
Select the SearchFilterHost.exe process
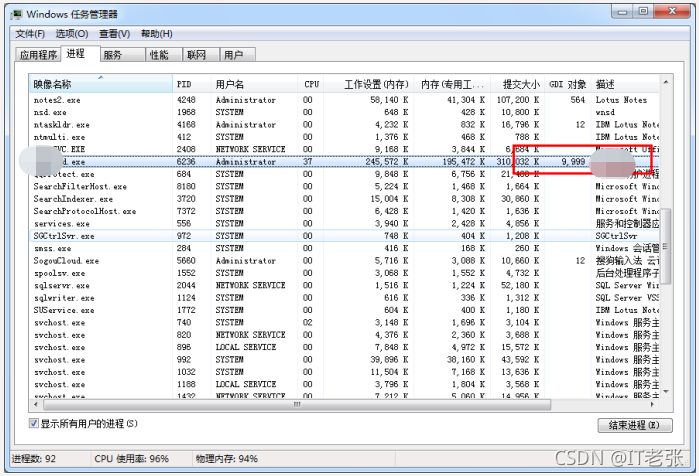coord(345,186)
